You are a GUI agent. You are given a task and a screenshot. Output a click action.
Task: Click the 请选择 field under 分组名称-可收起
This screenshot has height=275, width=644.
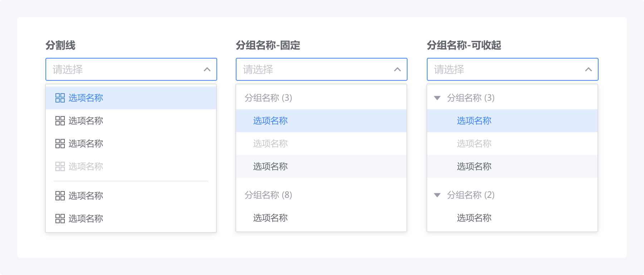click(513, 69)
